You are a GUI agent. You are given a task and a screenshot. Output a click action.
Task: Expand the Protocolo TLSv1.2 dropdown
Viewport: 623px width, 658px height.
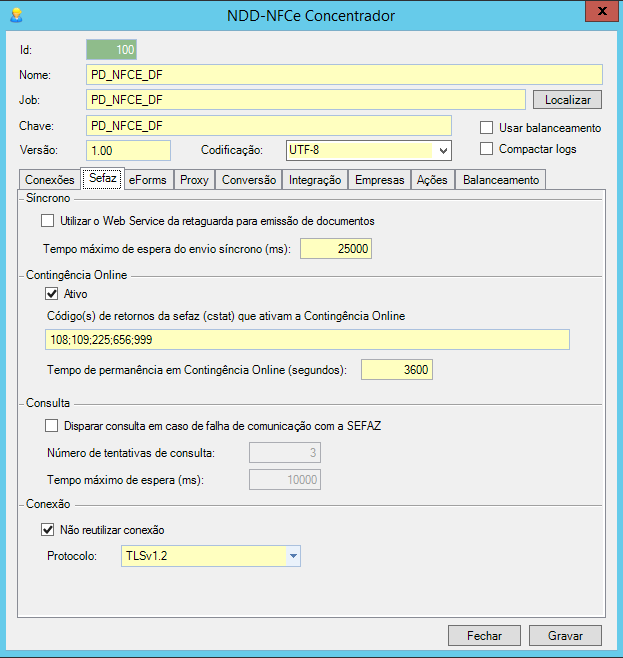click(292, 556)
